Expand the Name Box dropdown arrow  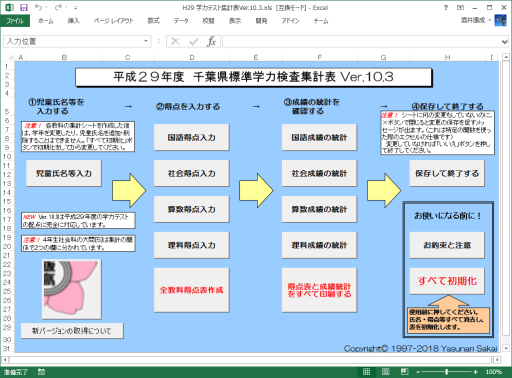click(146, 41)
